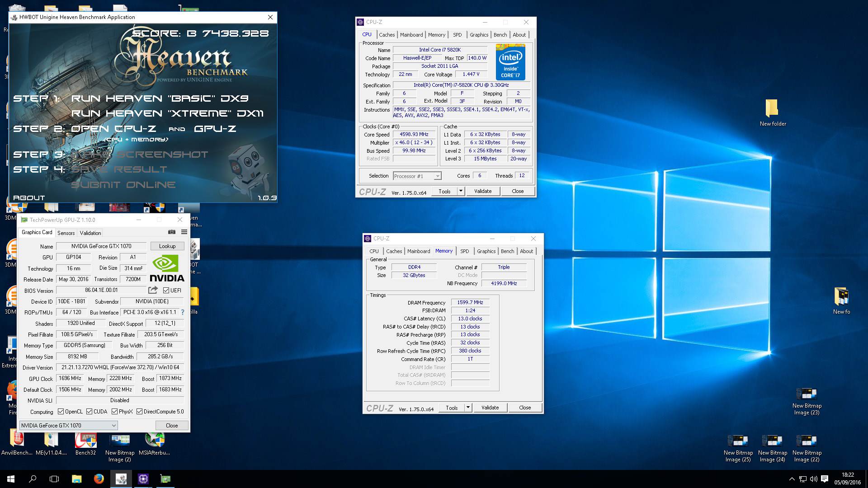Select the New Bitmap Image (2) desktop icon

pyautogui.click(x=120, y=447)
